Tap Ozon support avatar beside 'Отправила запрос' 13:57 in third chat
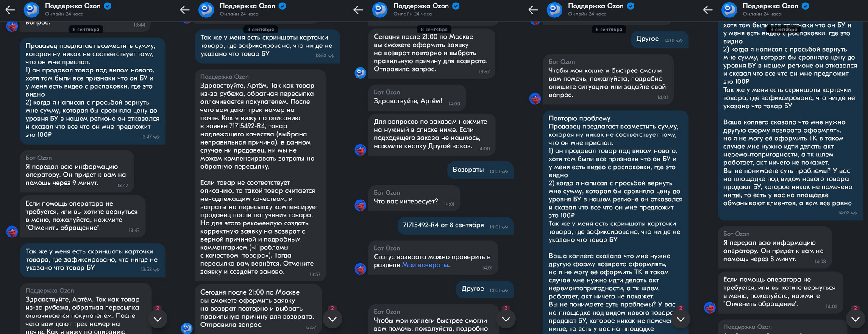This screenshot has width=868, height=334. [x=360, y=73]
